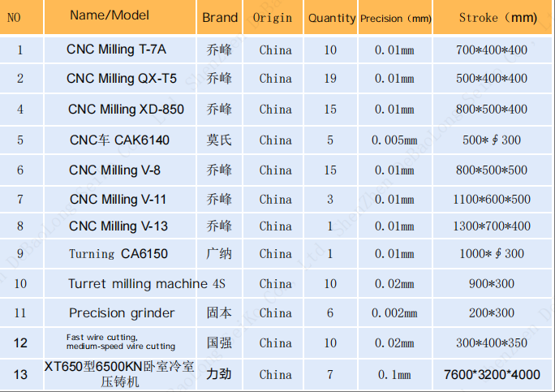Click the Precision grinder cell
Viewport: 555px width, 392px height.
click(122, 313)
